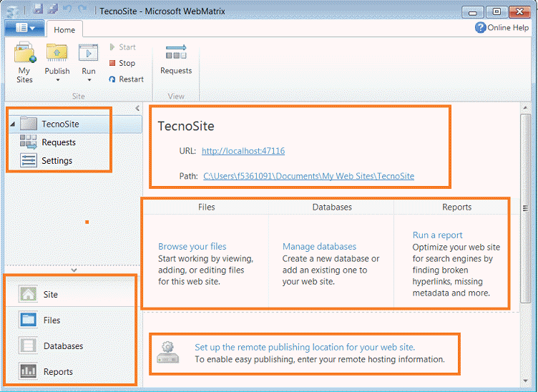This screenshot has height=392, width=538.
Task: Expand the Publish dropdown arrow
Action: tap(58, 80)
